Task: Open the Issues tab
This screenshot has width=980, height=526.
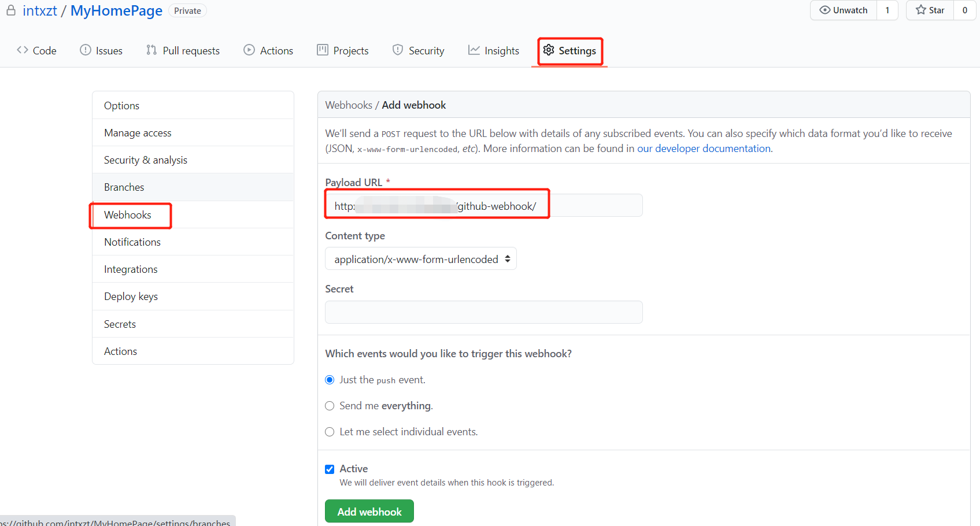Action: click(101, 51)
